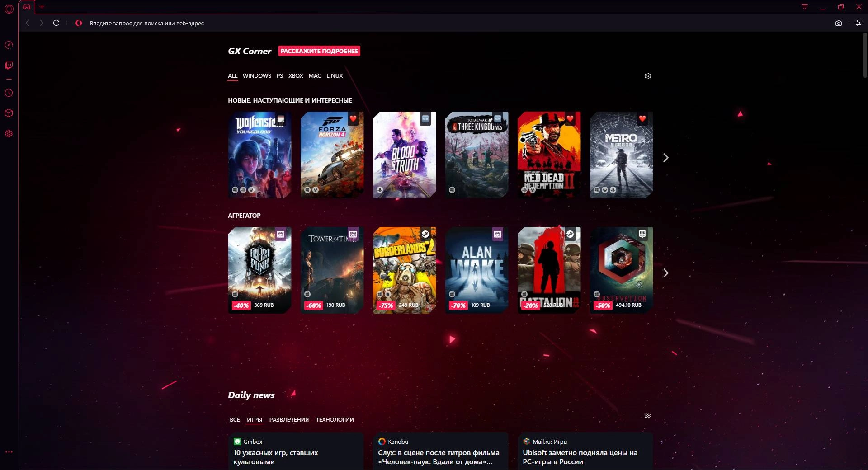
Task: Show next aggregator deals with chevron
Action: (665, 273)
